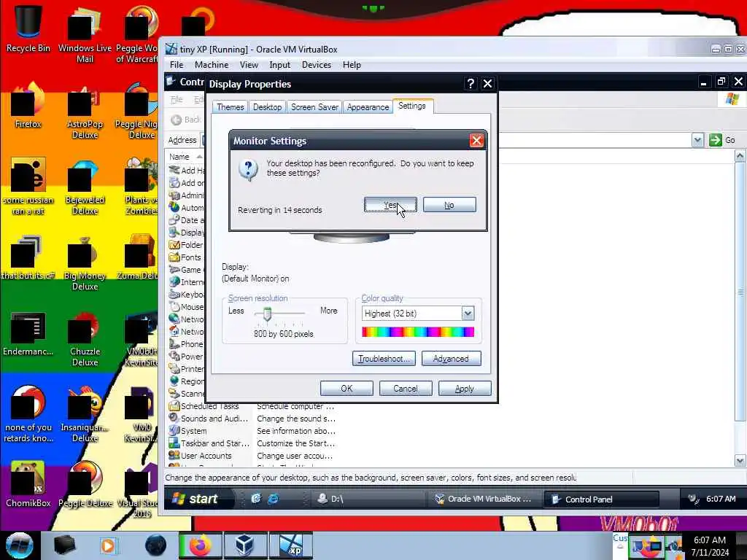The image size is (747, 560).
Task: Click Control Panel XP taskbar button
Action: point(601,499)
